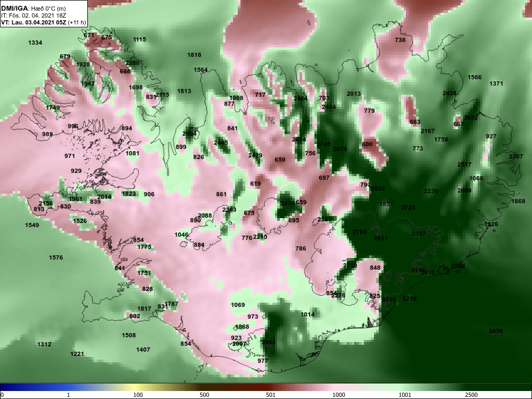The width and height of the screenshot is (532, 399).
Task: Click the map value 2634
Action: click(x=288, y=204)
